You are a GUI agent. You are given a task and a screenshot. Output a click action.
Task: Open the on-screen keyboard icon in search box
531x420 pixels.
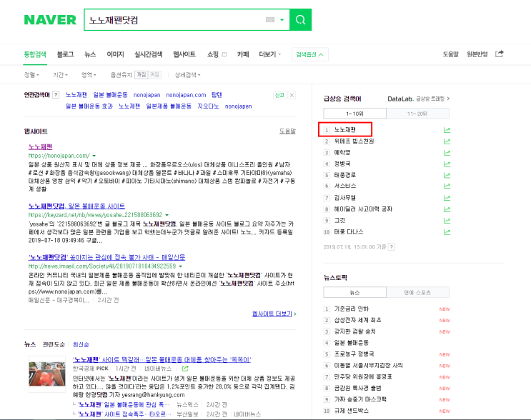click(x=270, y=20)
